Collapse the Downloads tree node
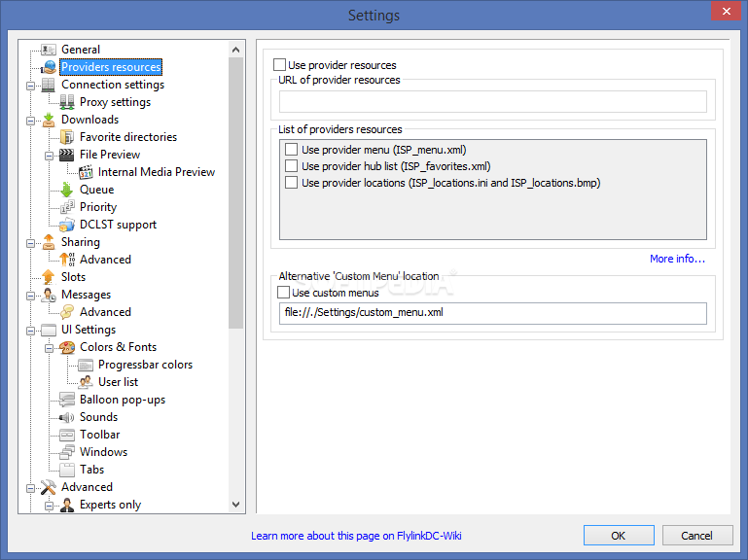 point(30,121)
